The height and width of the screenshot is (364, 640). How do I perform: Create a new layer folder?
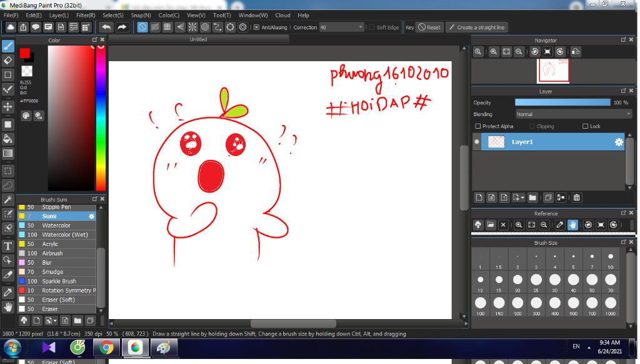coord(532,198)
